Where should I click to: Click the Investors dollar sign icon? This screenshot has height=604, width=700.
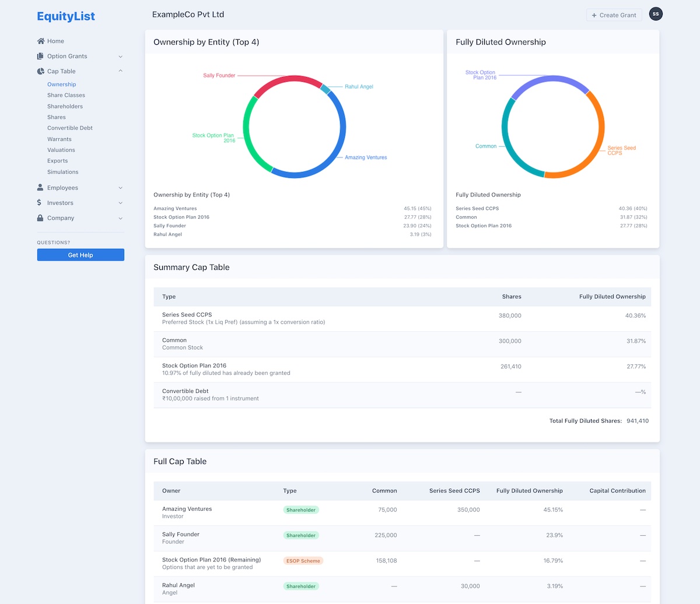click(40, 203)
